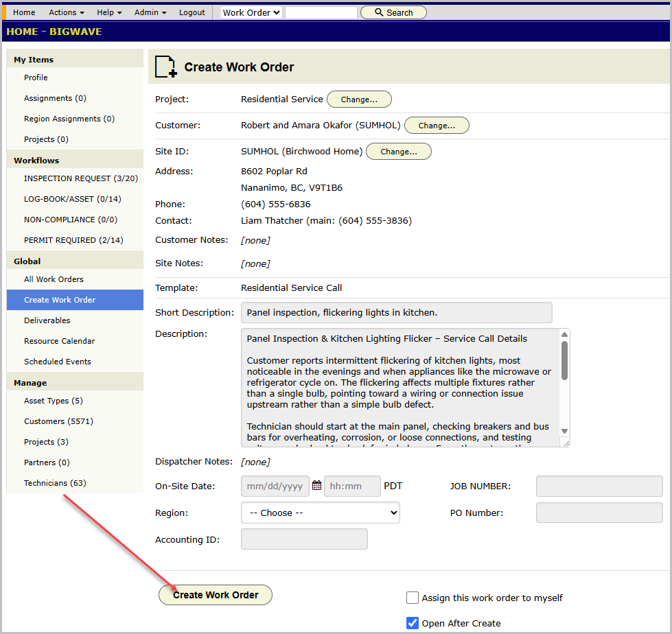Image resolution: width=672 pixels, height=634 pixels.
Task: Click Description scrollbar up arrow
Action: 564,335
